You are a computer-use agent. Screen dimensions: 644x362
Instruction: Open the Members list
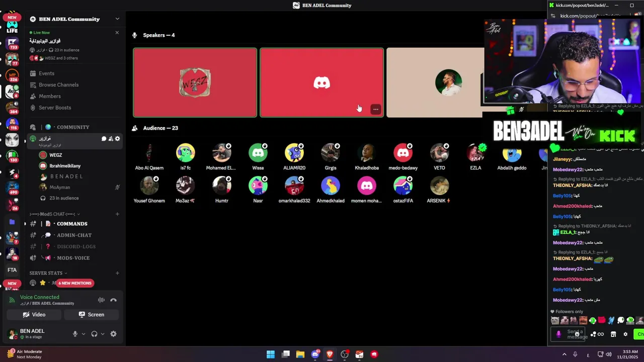[x=49, y=96]
